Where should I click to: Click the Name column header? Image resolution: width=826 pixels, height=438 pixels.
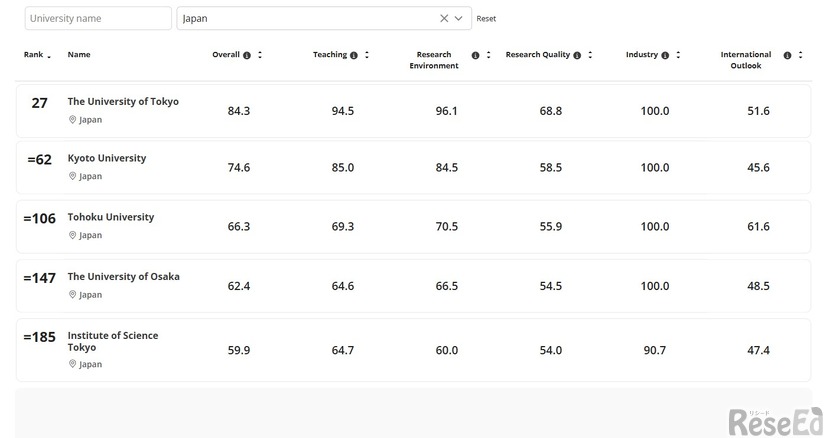[79, 54]
